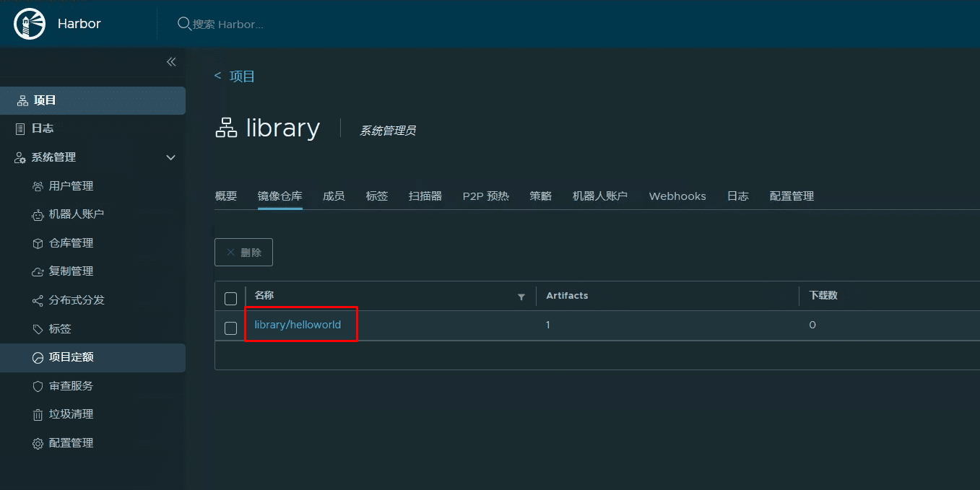Click the Harbor title text
This screenshot has height=490, width=980.
(x=79, y=24)
